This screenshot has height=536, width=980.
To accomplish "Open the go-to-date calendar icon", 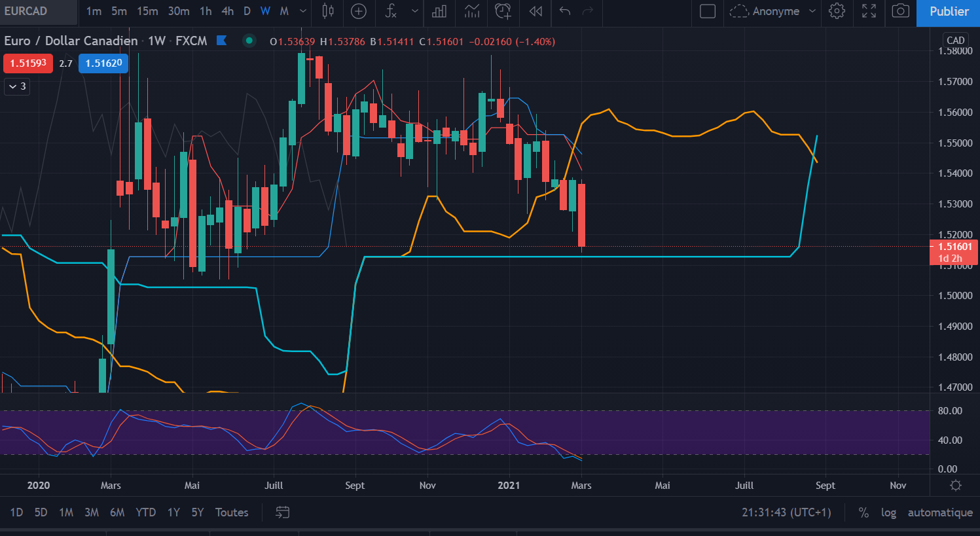I will 282,512.
